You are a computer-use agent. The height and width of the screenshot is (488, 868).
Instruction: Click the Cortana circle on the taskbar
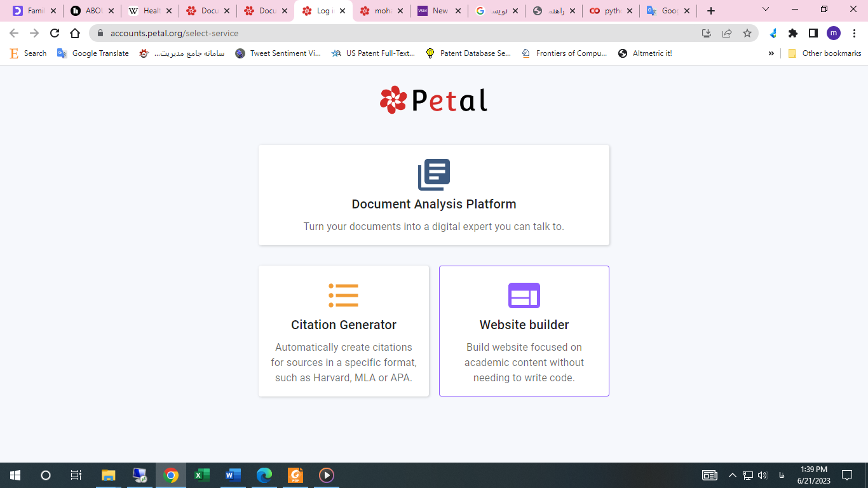(x=45, y=475)
